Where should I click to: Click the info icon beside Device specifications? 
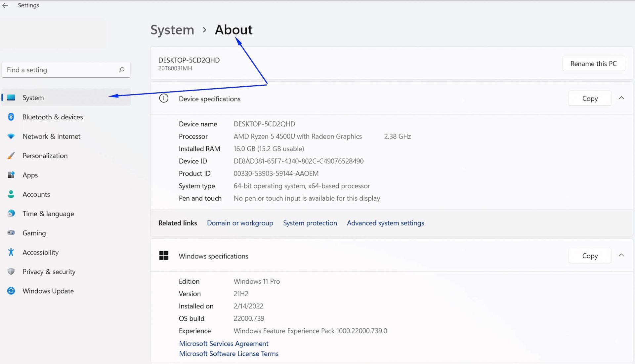coord(164,99)
